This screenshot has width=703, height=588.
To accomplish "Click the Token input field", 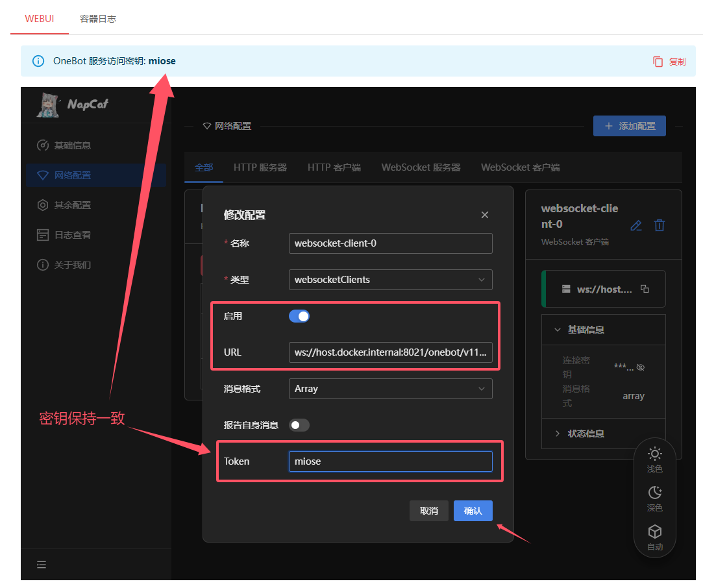I will (x=390, y=461).
